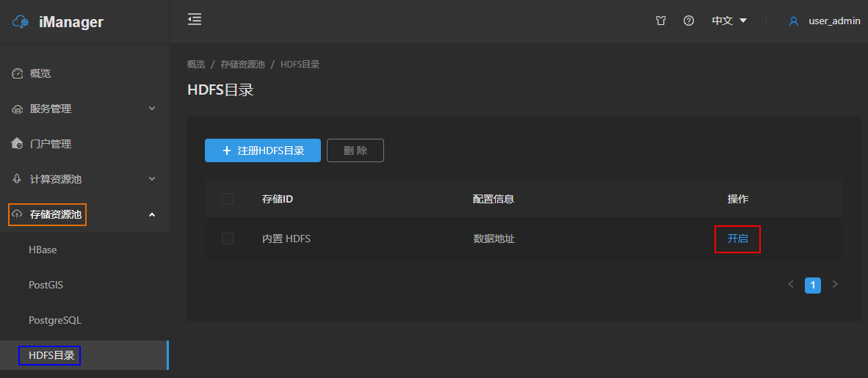This screenshot has width=868, height=378.
Task: Go to page 1 in pagination
Action: (x=813, y=285)
